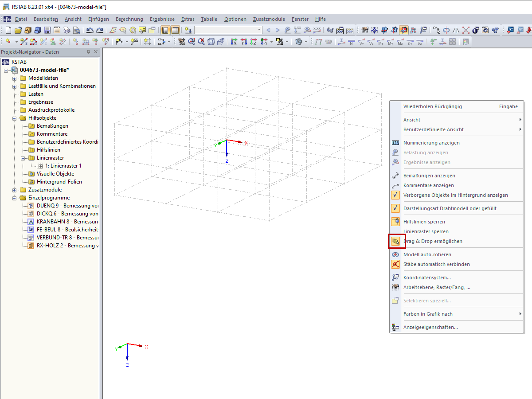
Task: Toggle Modell auto-rotieren
Action: point(457,254)
